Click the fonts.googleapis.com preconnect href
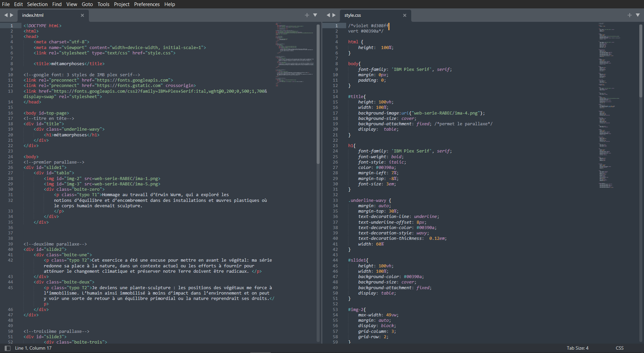This screenshot has width=644, height=353. [x=127, y=80]
